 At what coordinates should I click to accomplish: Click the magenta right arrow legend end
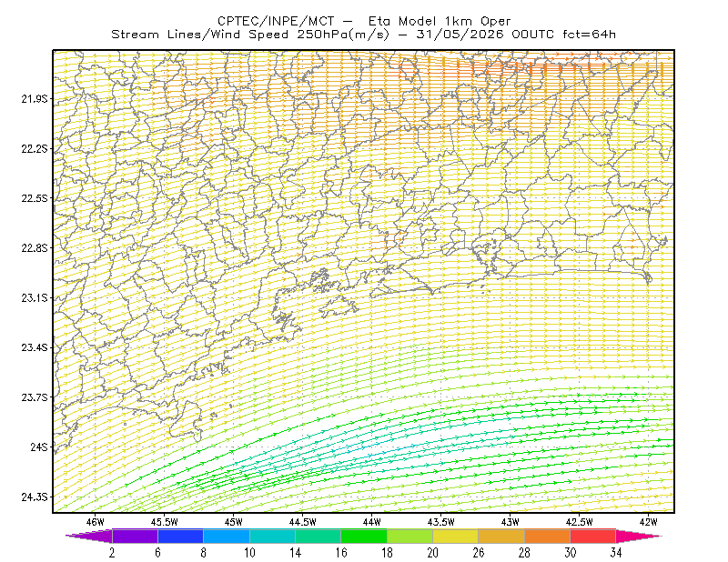pos(639,536)
